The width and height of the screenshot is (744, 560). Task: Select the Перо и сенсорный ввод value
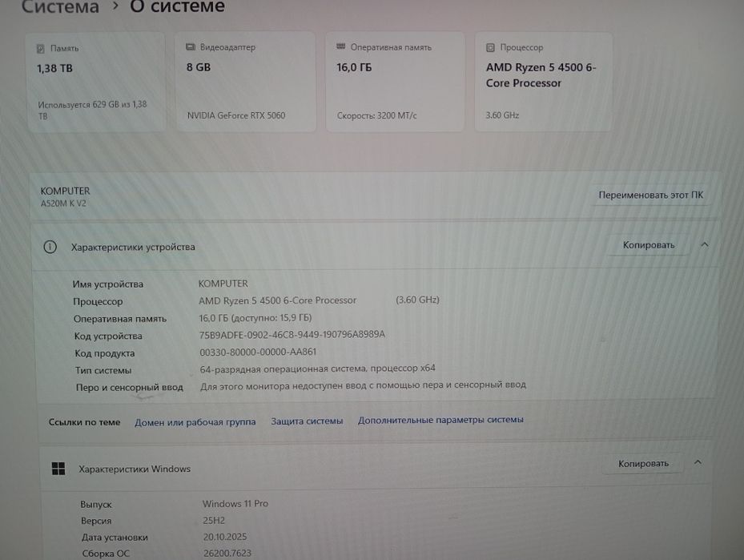tap(363, 385)
